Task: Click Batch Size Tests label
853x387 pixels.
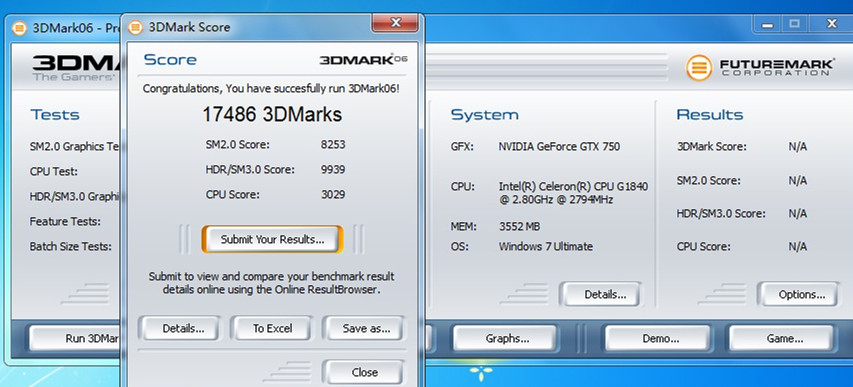Action: 71,247
